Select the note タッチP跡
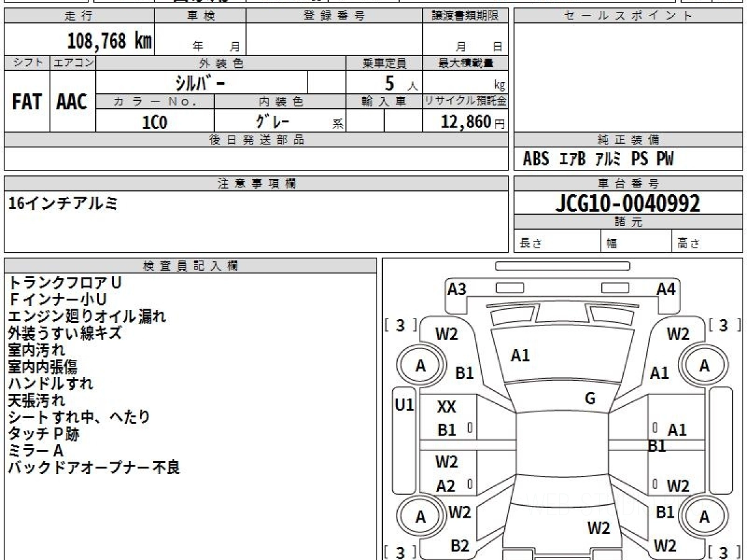This screenshot has height=560, width=747. [44, 434]
